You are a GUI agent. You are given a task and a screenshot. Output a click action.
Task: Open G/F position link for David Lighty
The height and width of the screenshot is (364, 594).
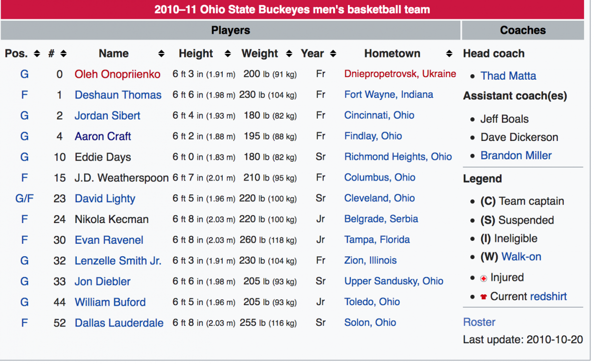(x=24, y=199)
